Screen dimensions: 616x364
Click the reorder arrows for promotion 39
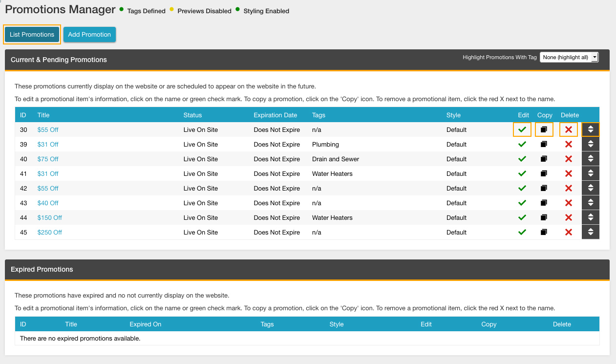590,144
